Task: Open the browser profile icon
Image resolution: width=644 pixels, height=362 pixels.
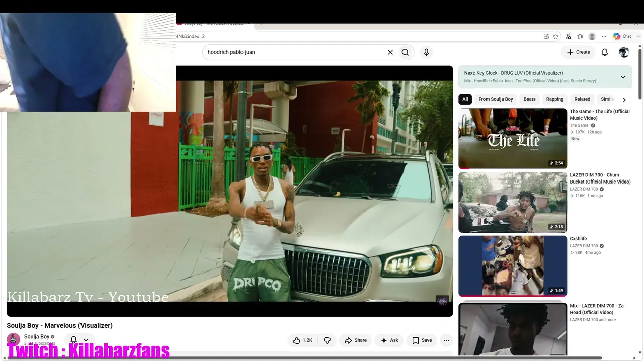Action: [592, 36]
